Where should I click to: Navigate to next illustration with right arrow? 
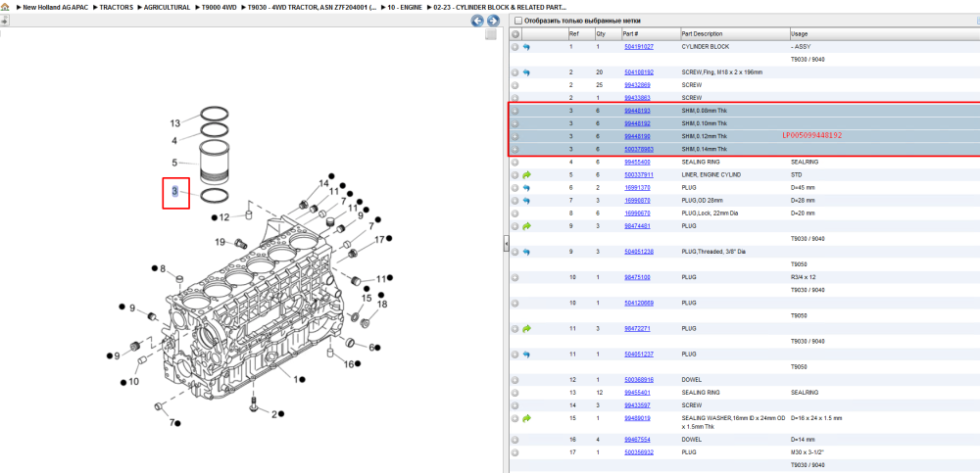click(x=493, y=21)
